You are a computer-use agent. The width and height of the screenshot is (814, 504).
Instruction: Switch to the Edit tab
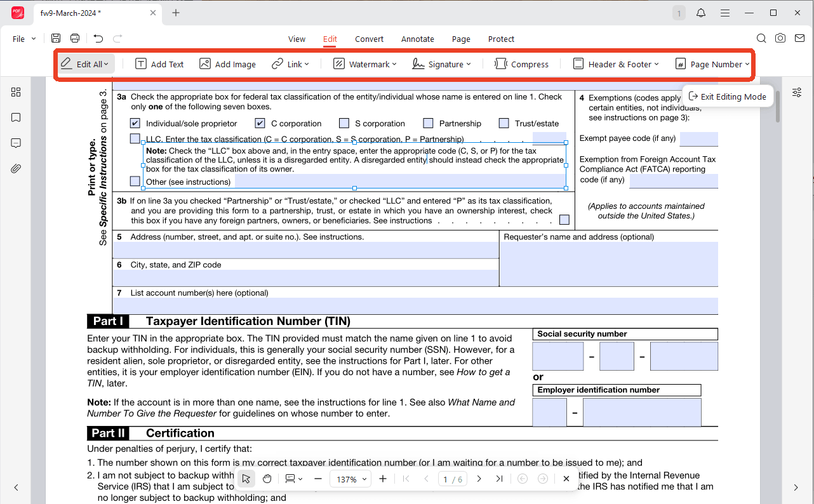330,39
